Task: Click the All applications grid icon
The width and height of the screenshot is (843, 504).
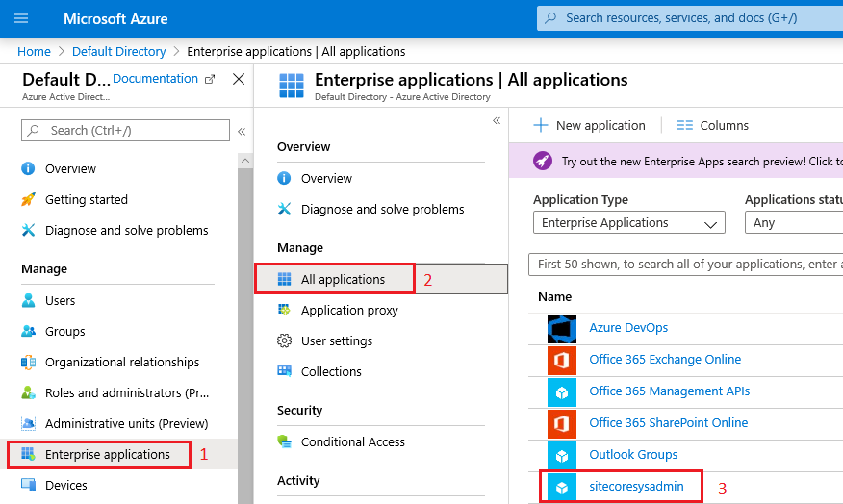Action: tap(284, 279)
